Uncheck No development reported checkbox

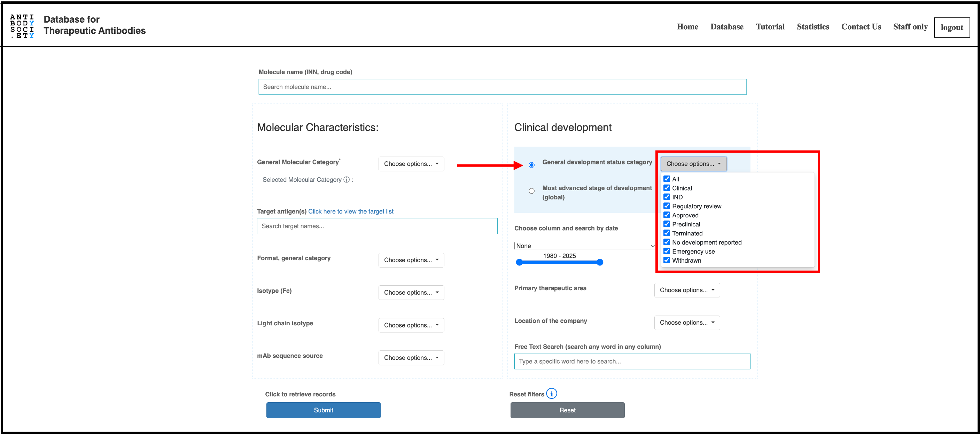point(667,242)
